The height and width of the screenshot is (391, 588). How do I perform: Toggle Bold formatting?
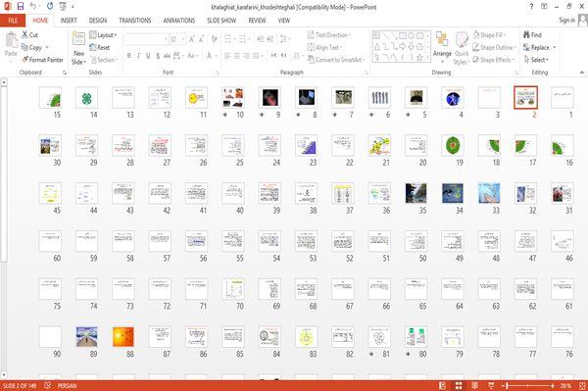[x=129, y=56]
